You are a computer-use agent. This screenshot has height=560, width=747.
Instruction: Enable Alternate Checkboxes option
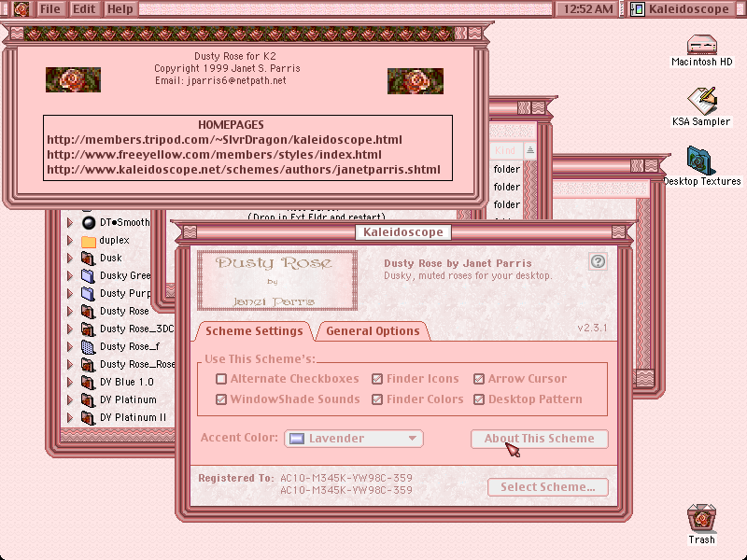coord(221,379)
